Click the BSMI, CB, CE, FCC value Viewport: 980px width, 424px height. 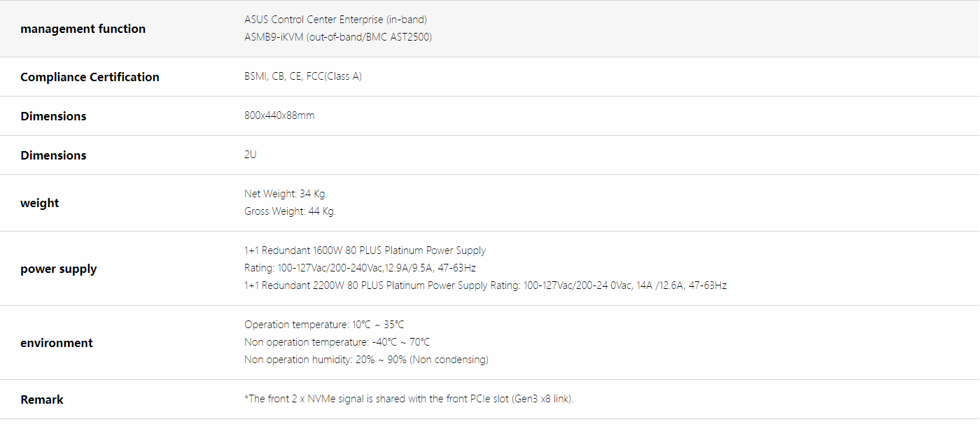pos(302,76)
